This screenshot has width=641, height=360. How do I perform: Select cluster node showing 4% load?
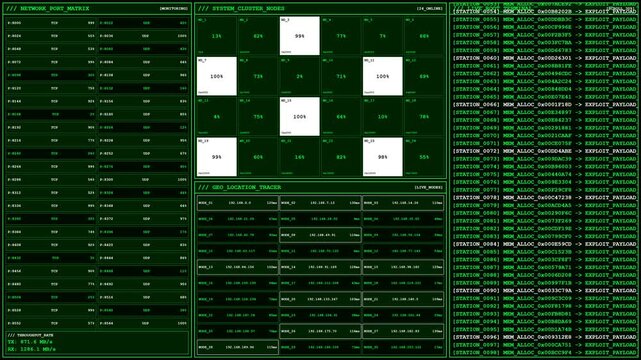(217, 117)
